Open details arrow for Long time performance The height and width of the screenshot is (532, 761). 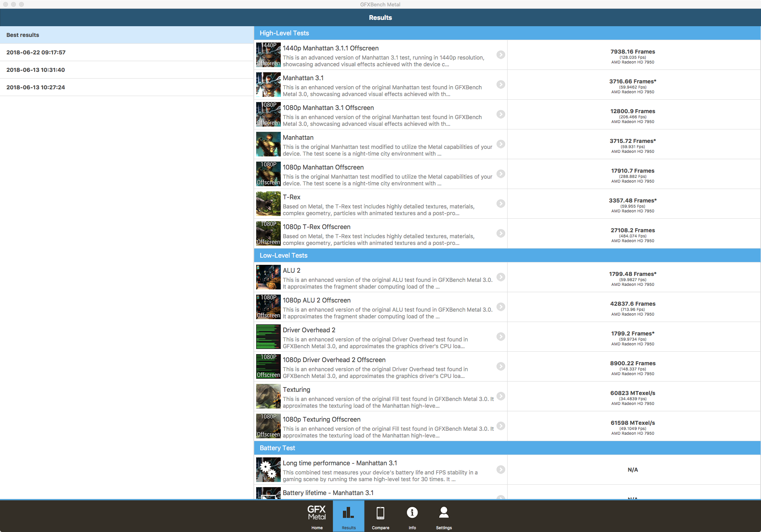click(501, 470)
